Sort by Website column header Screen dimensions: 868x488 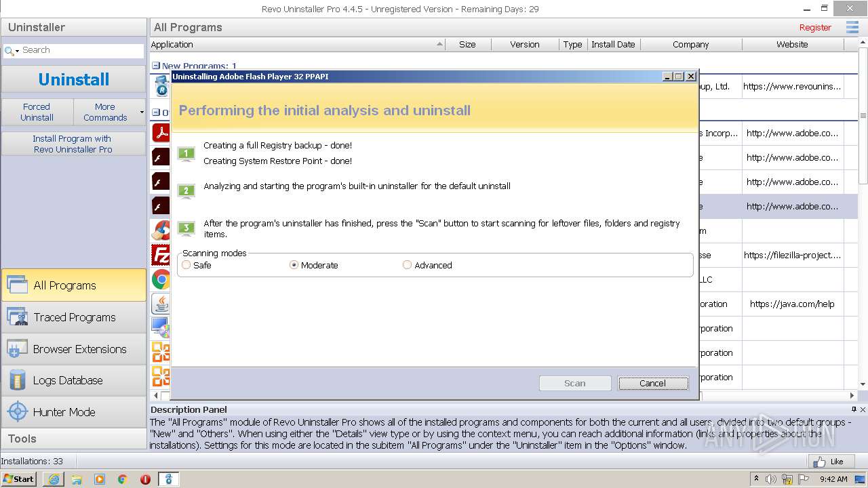[x=792, y=44]
